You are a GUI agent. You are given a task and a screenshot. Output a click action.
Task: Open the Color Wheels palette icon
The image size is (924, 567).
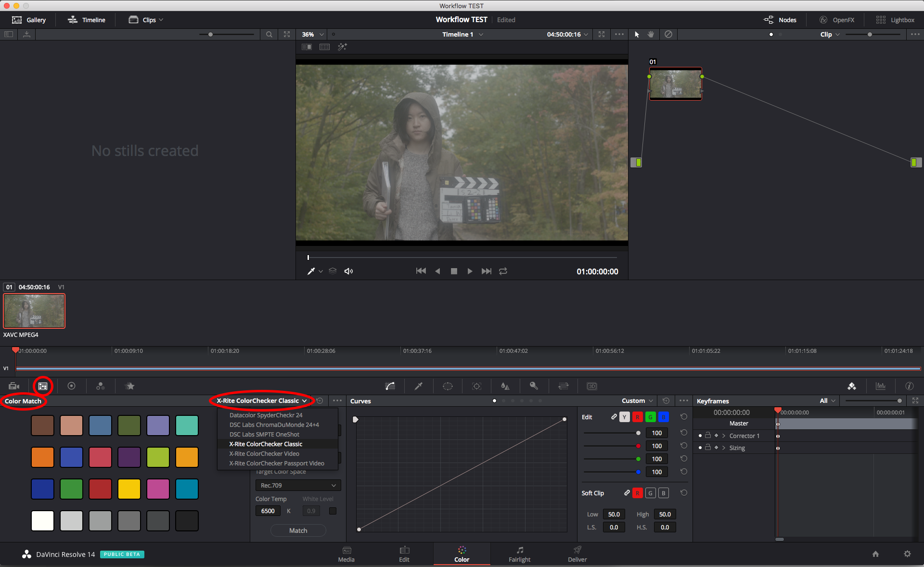[71, 386]
